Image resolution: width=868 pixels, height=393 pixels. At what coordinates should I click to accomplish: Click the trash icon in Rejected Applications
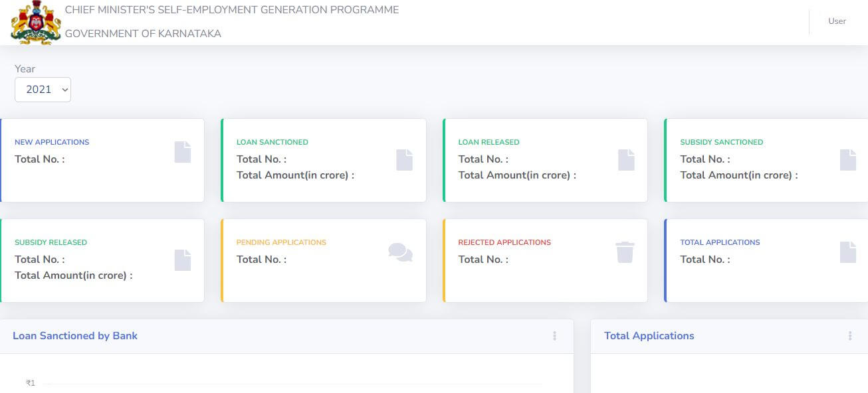point(625,252)
